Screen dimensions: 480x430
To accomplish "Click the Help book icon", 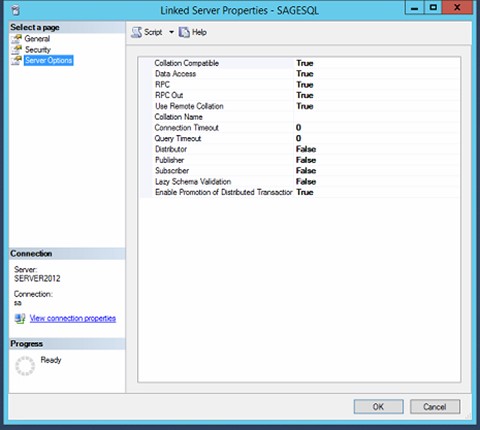I will click(184, 32).
